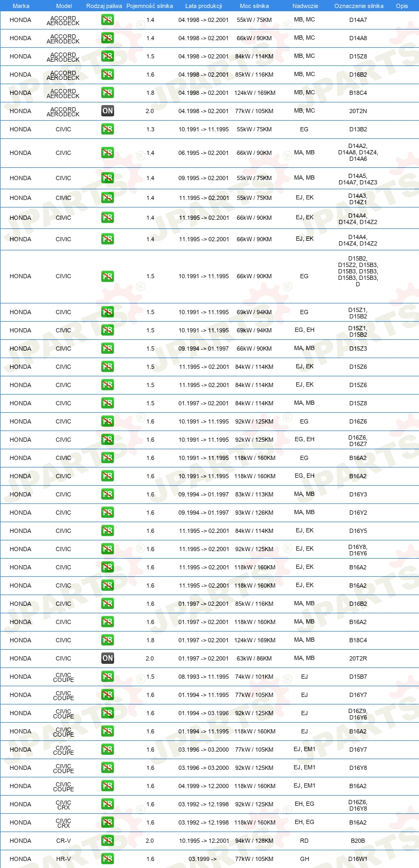Click the 63kW / 86KM power cell
The width and height of the screenshot is (419, 868).
click(254, 658)
